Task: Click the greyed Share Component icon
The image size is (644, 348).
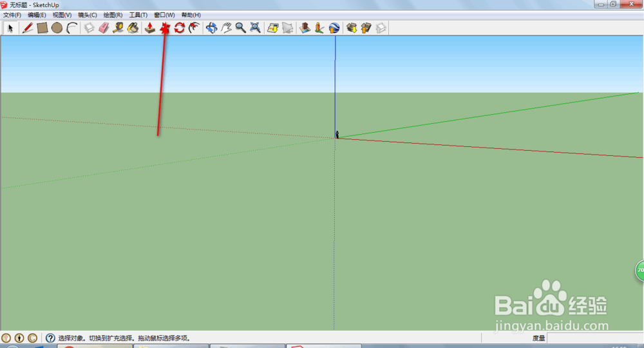Action: (381, 28)
